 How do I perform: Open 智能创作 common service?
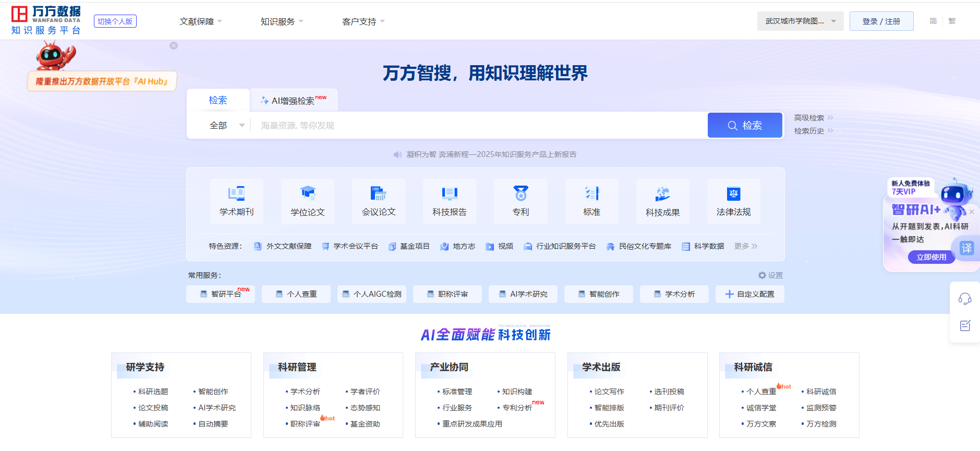point(599,294)
